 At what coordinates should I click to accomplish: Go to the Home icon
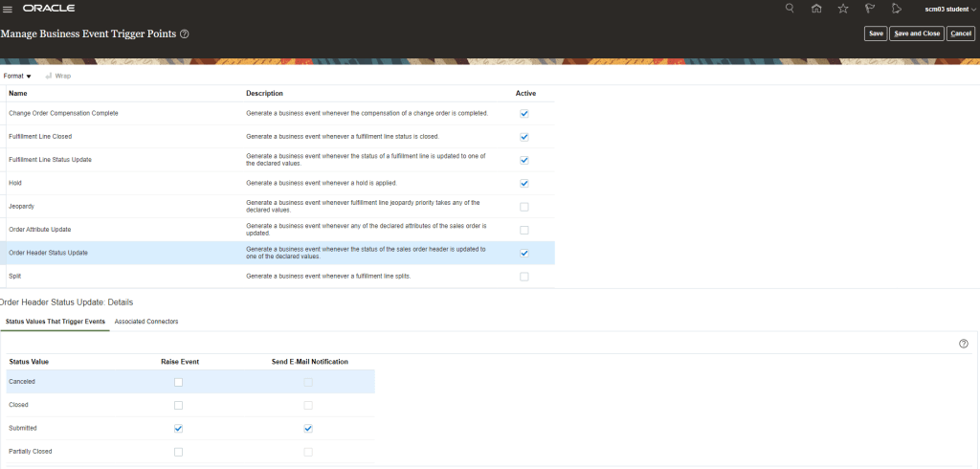[x=816, y=9]
